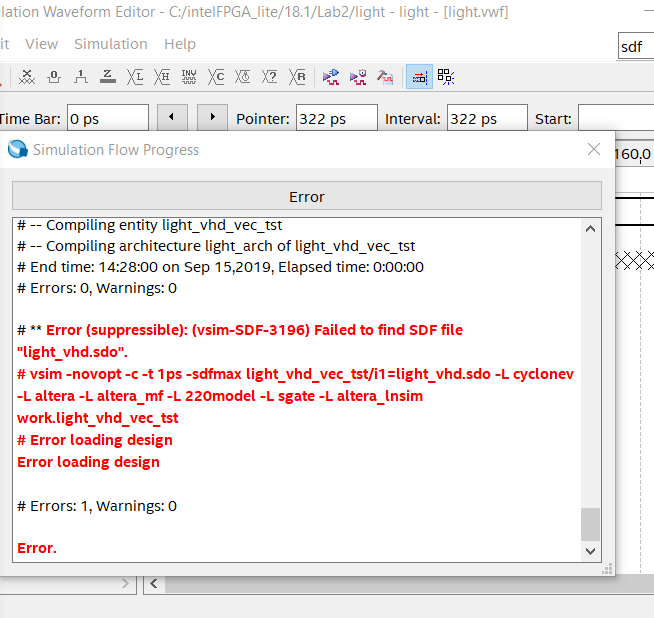Move time bar to previous transition

pyautogui.click(x=172, y=117)
